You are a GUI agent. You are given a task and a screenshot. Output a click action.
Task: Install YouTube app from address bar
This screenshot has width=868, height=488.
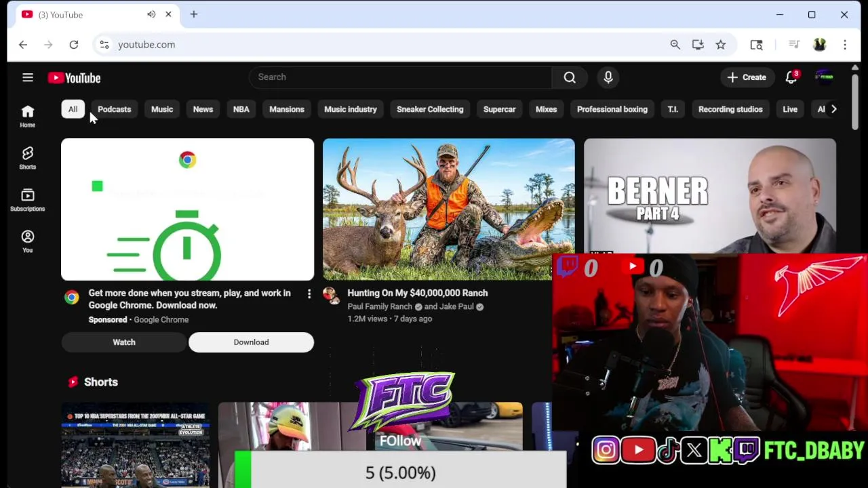pyautogui.click(x=698, y=45)
